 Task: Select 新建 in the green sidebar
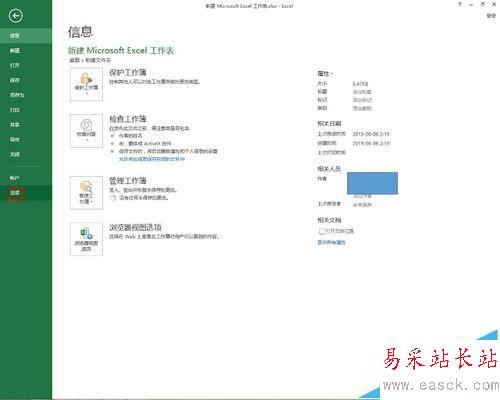tap(26, 51)
